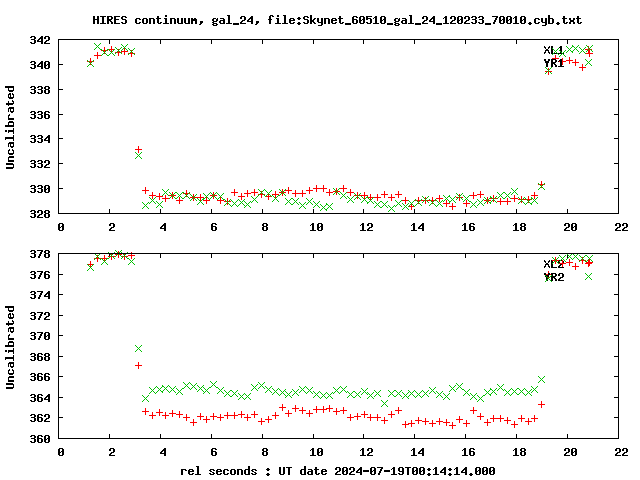Click the 334 y-axis tick label
This screenshot has height=480, width=640.
tap(40, 139)
